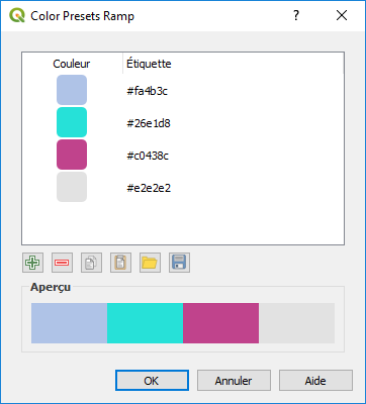Click the copy colors icon
The image size is (366, 404).
click(x=91, y=263)
